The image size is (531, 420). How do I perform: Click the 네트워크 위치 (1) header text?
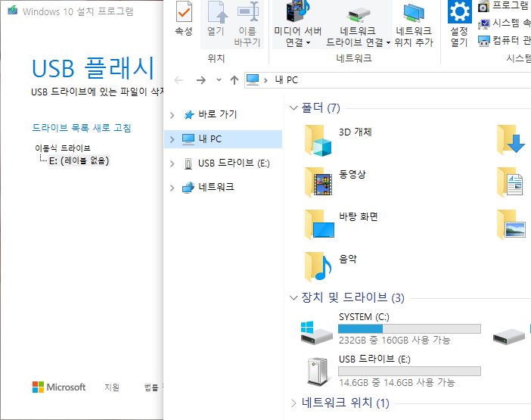click(346, 403)
